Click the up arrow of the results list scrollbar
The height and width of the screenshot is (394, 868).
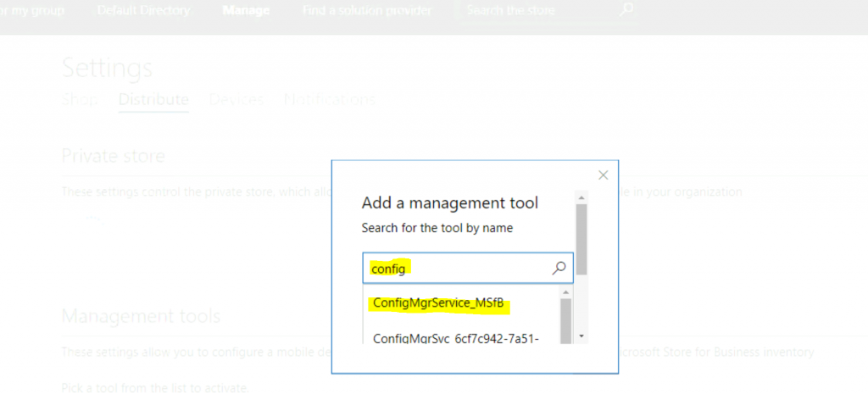point(566,291)
